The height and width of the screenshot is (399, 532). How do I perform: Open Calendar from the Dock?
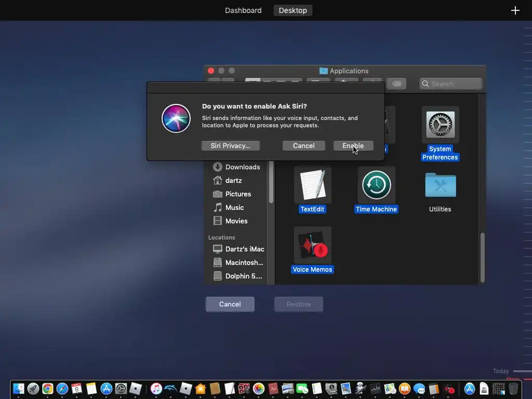(77, 389)
